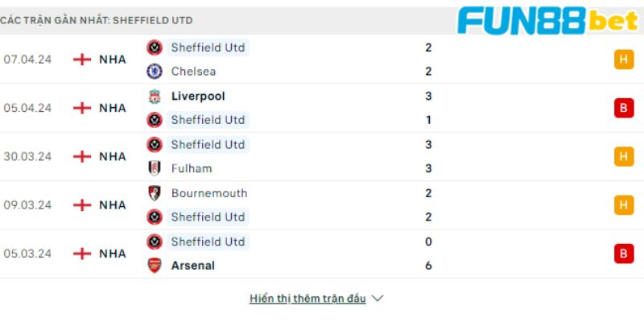644x322 pixels.
Task: Open the 'Hiển thị thêm trận đấu' link
Action: (308, 299)
